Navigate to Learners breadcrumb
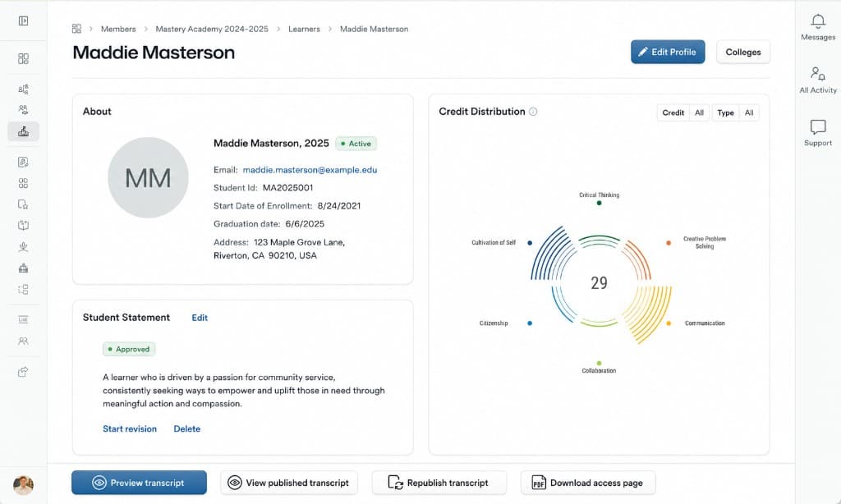The image size is (841, 504). point(304,29)
